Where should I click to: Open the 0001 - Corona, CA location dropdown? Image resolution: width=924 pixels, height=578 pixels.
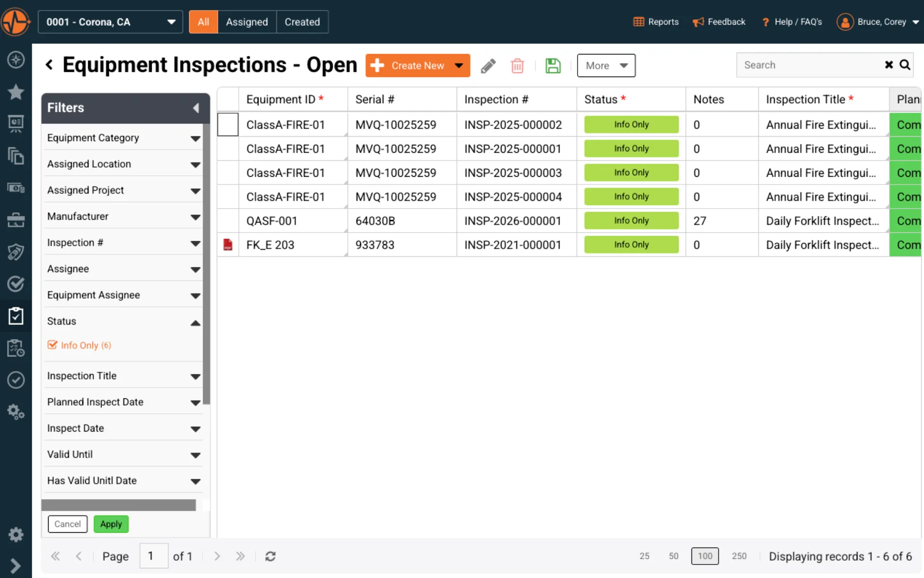coord(110,22)
